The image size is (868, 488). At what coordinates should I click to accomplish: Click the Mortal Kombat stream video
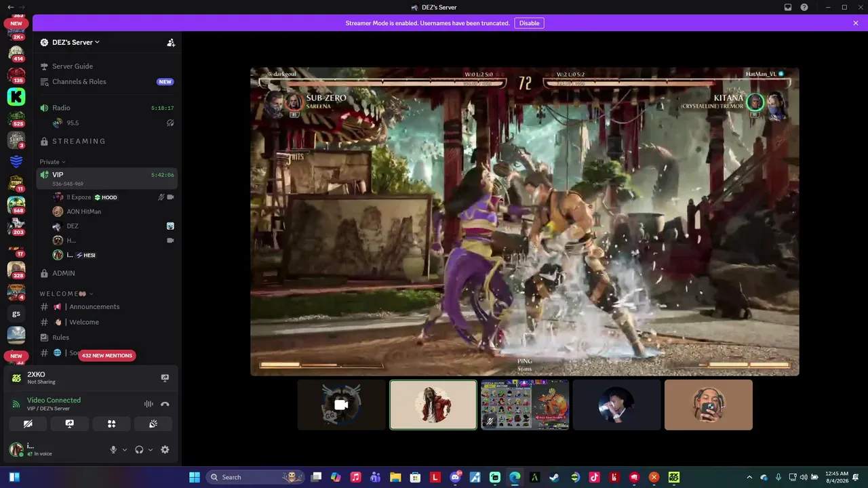point(525,222)
